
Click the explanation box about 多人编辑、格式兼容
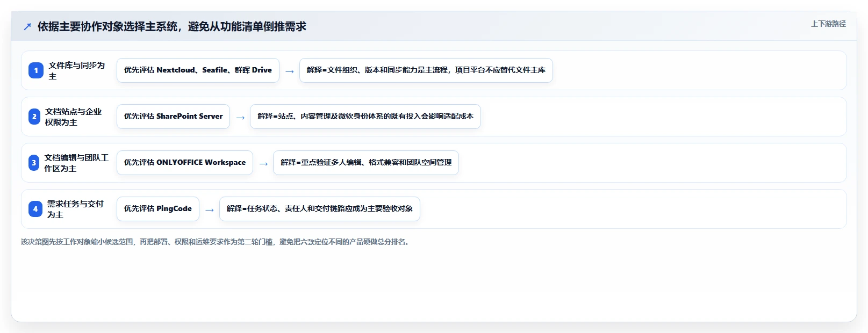click(366, 163)
